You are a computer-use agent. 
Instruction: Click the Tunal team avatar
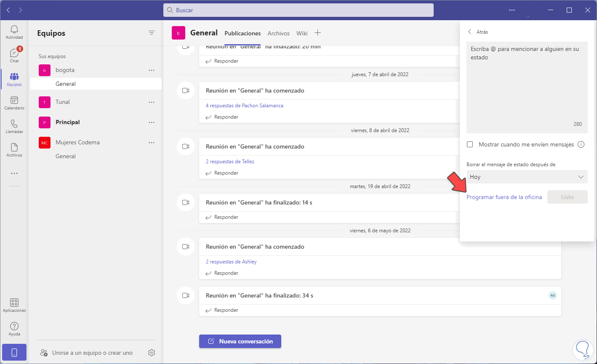[x=45, y=102]
